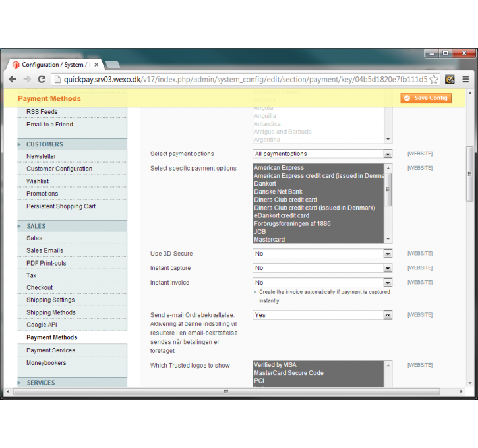
Task: Select Diners Club credit card option
Action: click(318, 200)
